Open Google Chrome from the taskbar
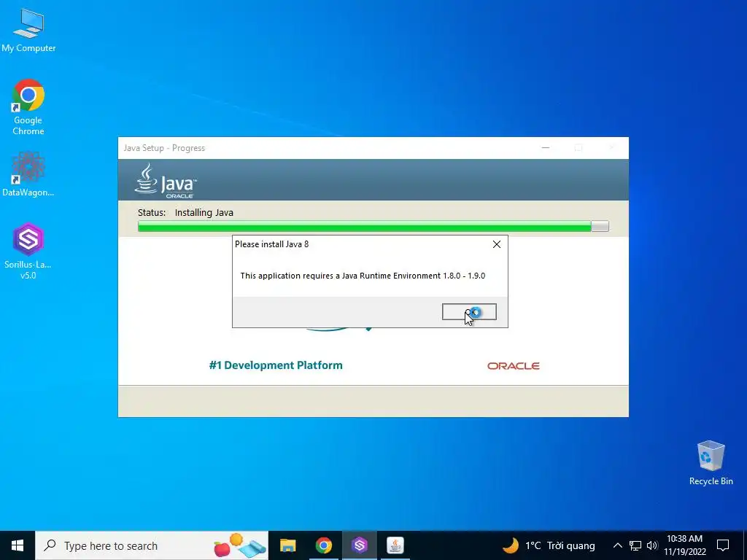This screenshot has width=747, height=560. 323,545
